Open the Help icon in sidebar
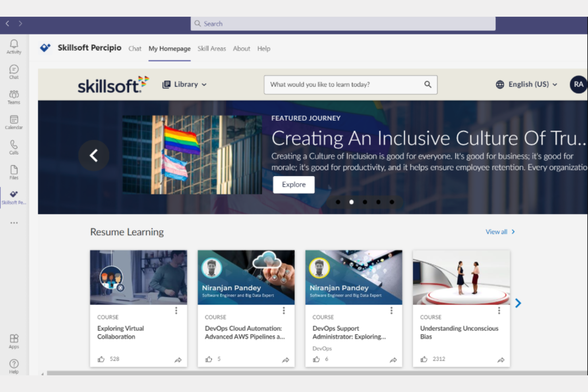 point(14,366)
